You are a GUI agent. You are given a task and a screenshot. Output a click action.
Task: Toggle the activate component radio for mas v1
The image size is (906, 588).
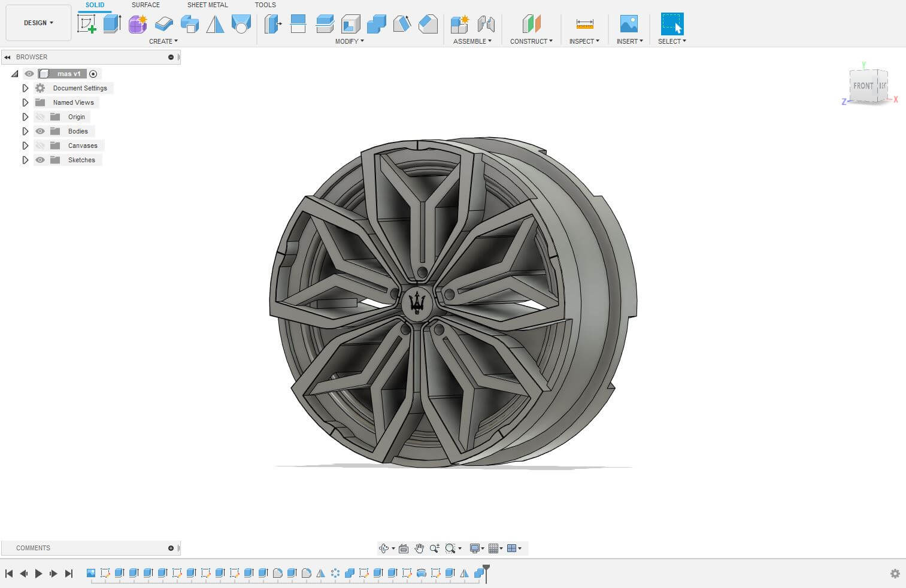point(93,74)
